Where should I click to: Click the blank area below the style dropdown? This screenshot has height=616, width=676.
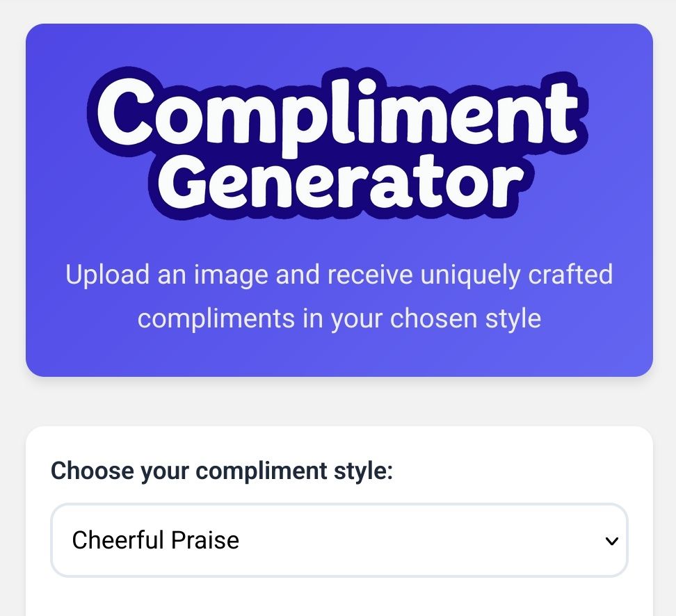click(x=339, y=598)
